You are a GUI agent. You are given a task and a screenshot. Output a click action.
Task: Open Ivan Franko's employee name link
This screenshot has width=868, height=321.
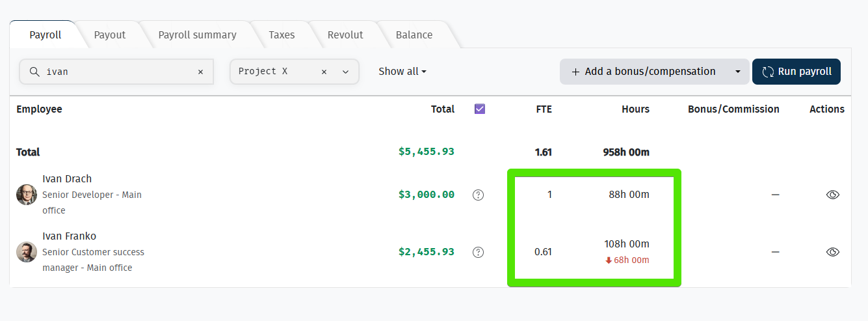click(69, 236)
